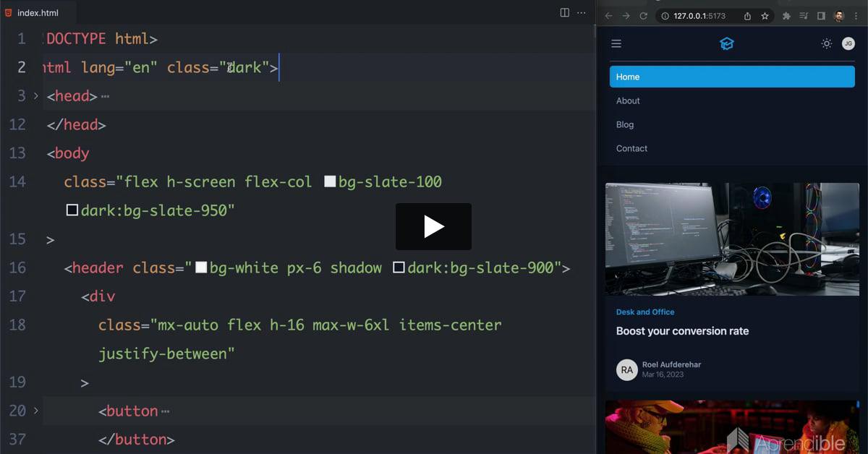The width and height of the screenshot is (868, 454).
Task: Open the Boost your conversion rate article
Action: [x=682, y=331]
